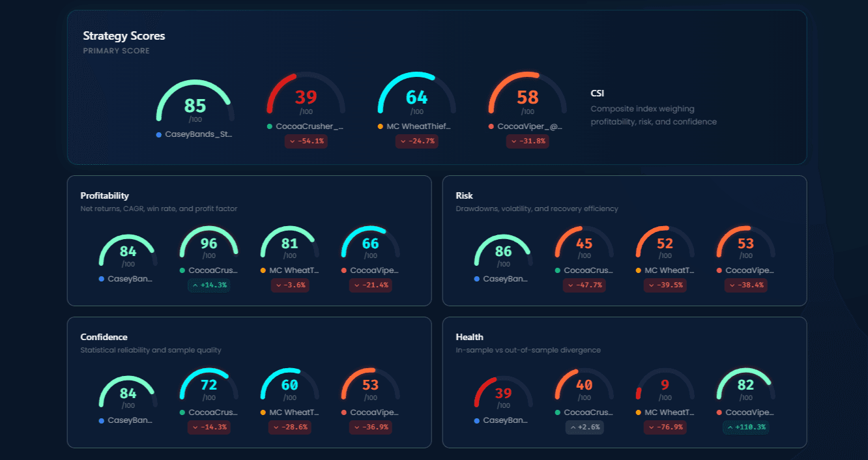
Task: Click the red CocoaViper legend icon under its gauge
Action: (491, 125)
